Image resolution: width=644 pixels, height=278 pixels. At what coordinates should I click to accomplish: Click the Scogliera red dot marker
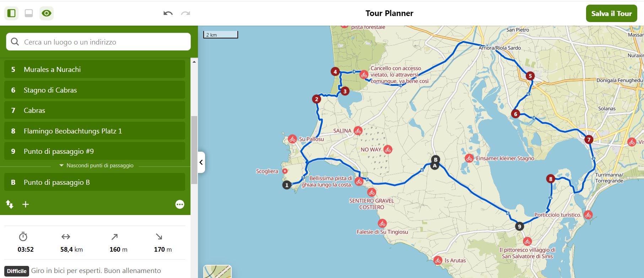[x=285, y=171]
